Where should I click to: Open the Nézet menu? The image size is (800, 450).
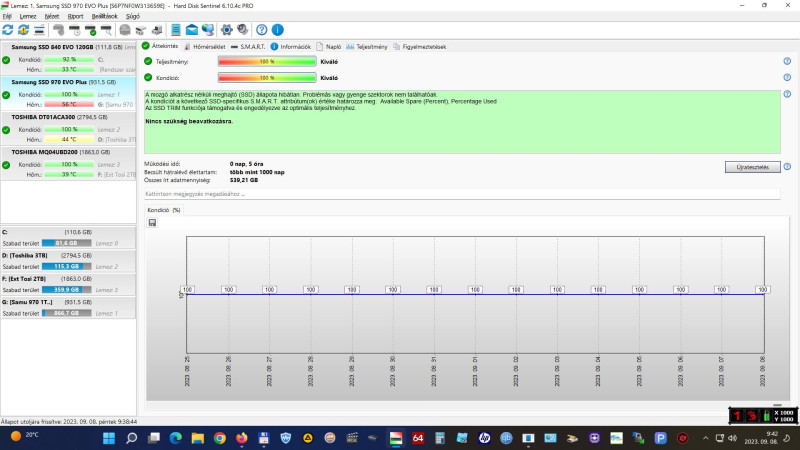coord(52,16)
